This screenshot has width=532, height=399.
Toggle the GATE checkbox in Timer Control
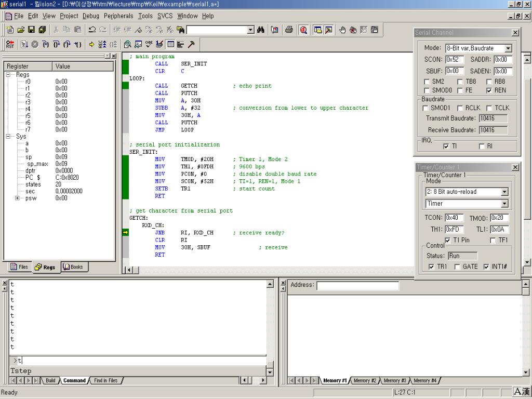[x=457, y=267]
